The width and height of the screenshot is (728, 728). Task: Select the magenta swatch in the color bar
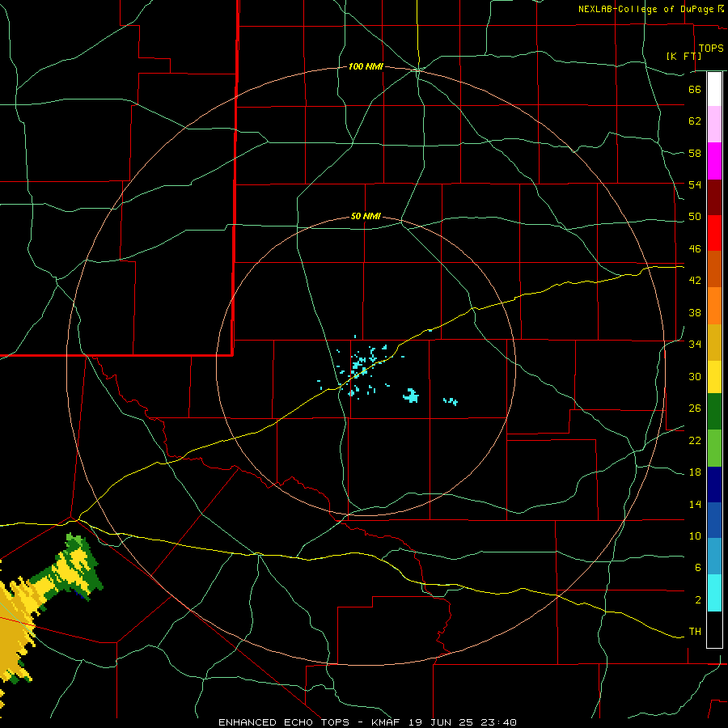coord(714,161)
